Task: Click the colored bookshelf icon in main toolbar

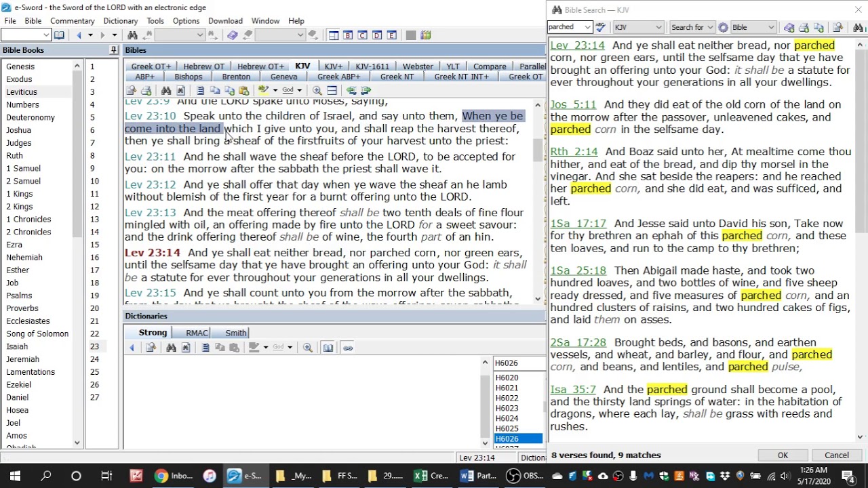Action: 426,35
